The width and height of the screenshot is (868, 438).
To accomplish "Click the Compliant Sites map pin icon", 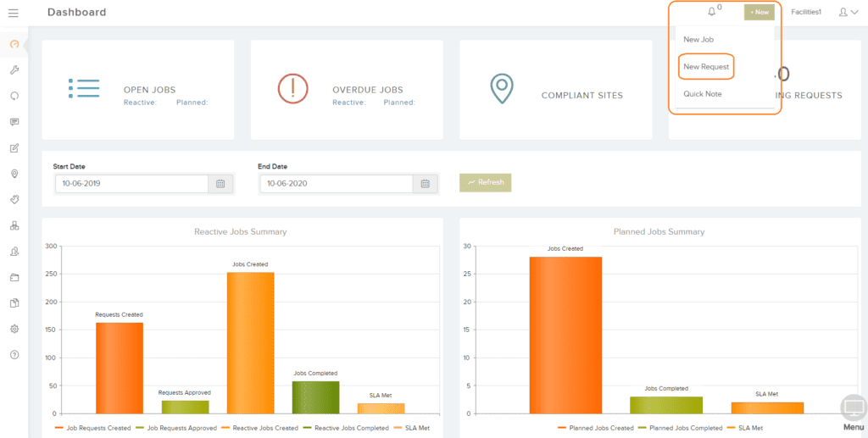I will (x=502, y=89).
